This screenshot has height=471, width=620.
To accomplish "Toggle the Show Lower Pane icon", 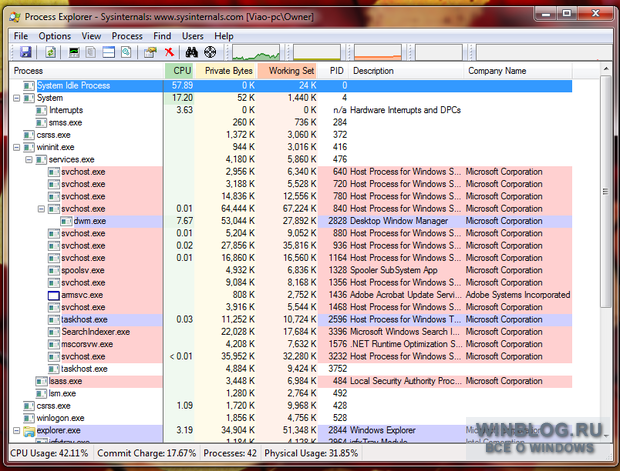I will (108, 52).
